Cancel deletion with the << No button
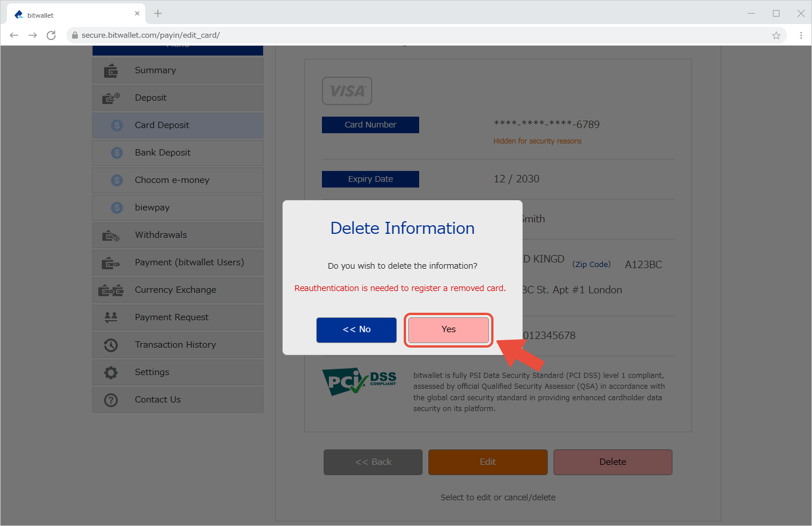The height and width of the screenshot is (526, 812). click(356, 330)
